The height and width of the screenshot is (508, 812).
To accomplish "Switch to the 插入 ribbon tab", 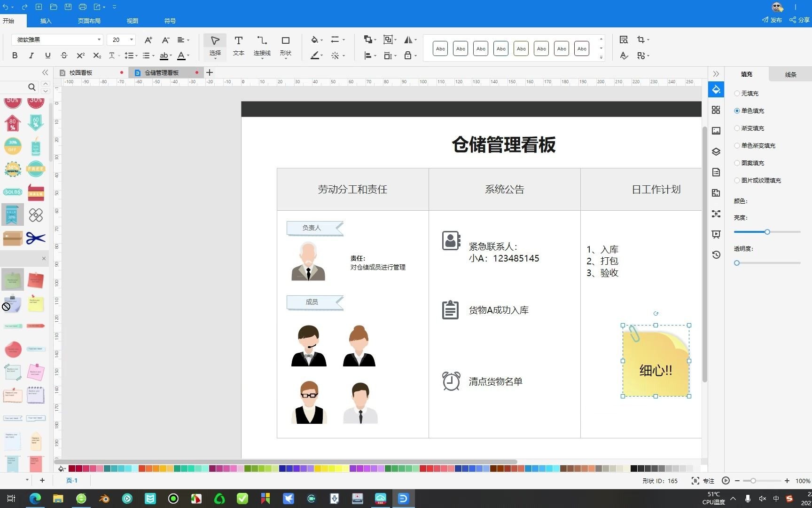I will pyautogui.click(x=46, y=21).
